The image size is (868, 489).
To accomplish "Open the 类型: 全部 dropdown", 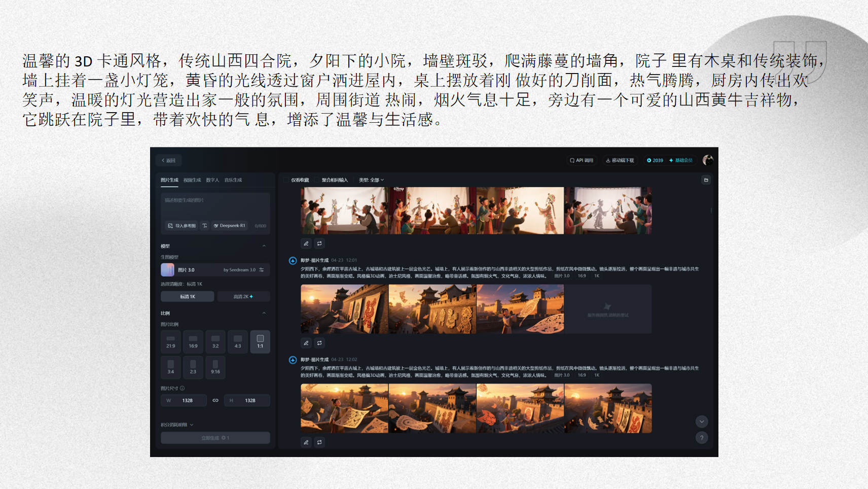I will (372, 180).
